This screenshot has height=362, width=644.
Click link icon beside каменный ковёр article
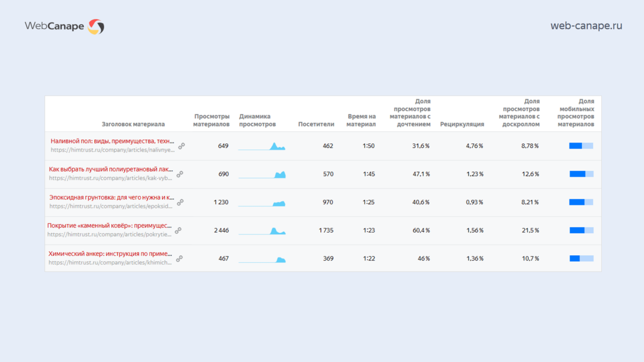pos(178,231)
